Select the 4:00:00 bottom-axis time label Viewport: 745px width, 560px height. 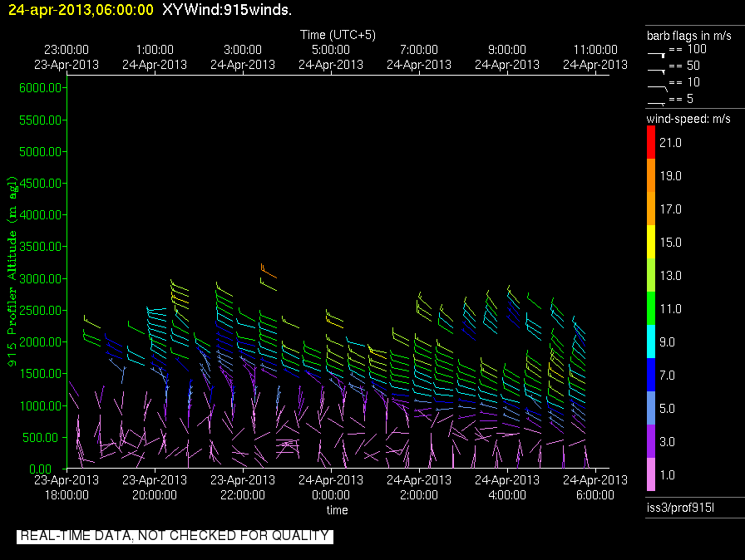click(x=507, y=495)
